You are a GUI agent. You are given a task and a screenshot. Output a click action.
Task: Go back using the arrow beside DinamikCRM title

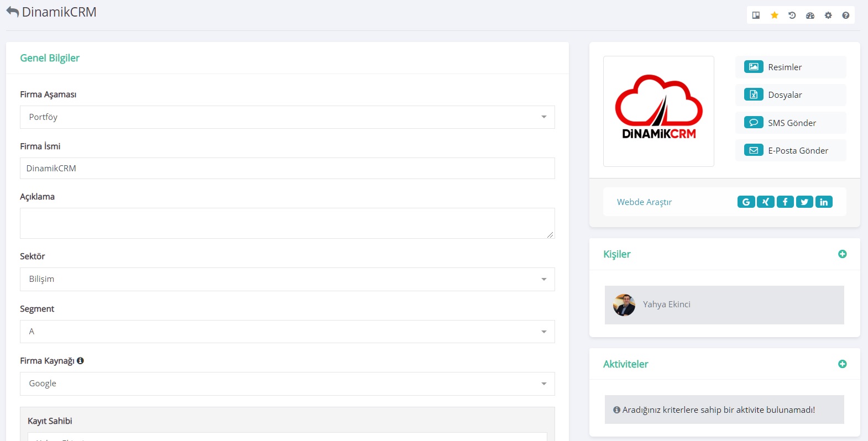(x=12, y=12)
